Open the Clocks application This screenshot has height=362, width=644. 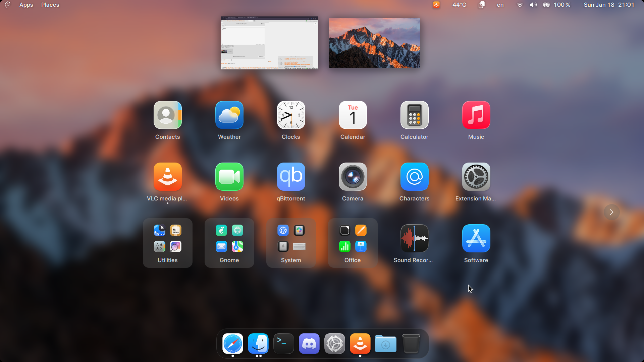coord(291,115)
